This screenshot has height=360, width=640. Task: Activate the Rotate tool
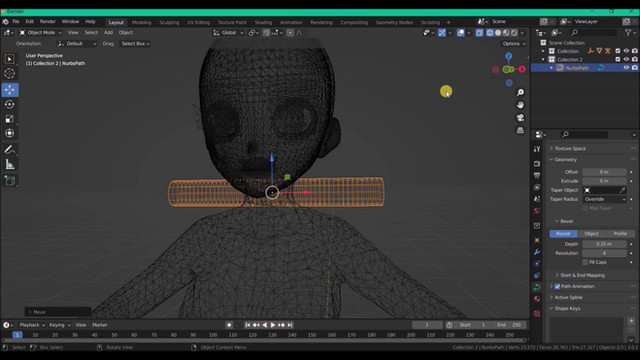pos(10,104)
